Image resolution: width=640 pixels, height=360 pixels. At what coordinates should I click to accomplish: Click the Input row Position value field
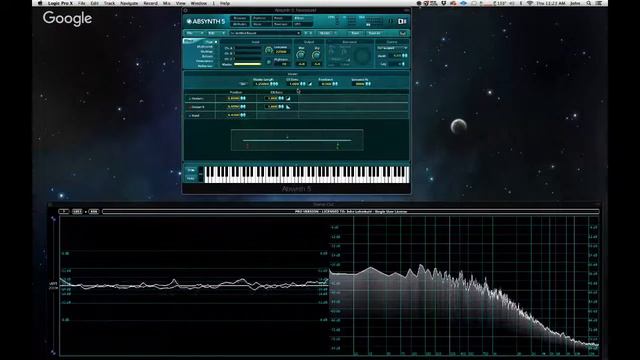pos(233,116)
